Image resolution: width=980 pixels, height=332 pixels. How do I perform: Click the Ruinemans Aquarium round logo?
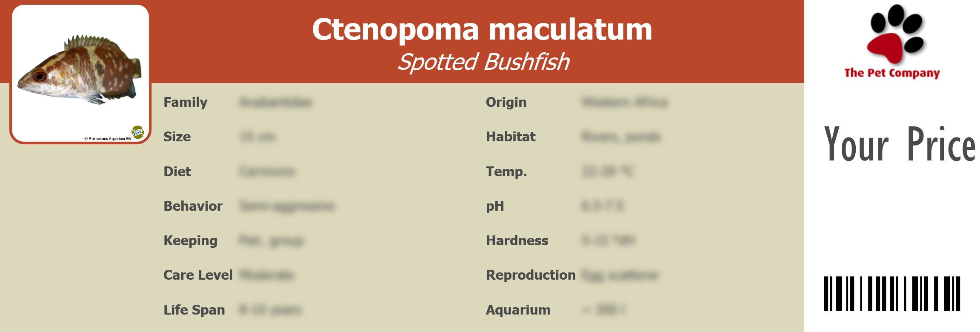137,132
